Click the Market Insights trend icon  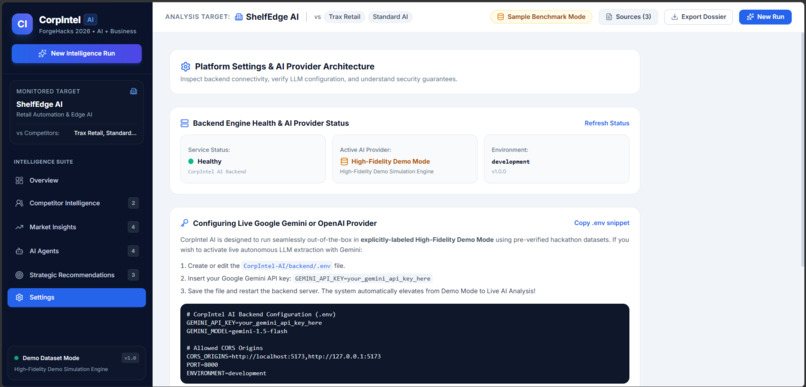point(20,227)
